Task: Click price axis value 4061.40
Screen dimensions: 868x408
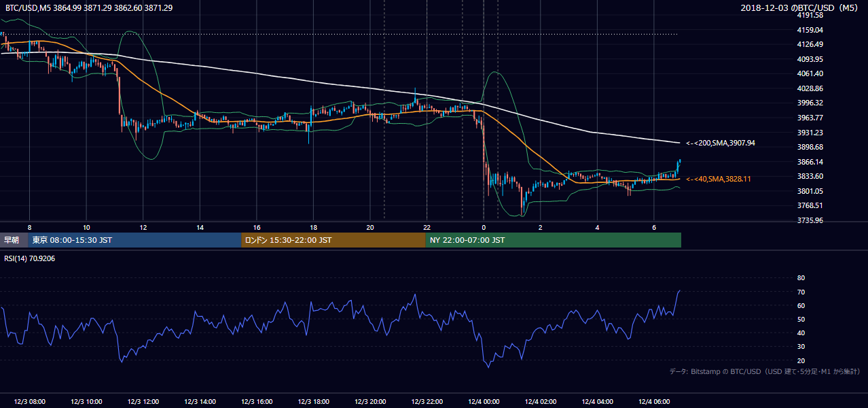Action: pyautogui.click(x=810, y=73)
